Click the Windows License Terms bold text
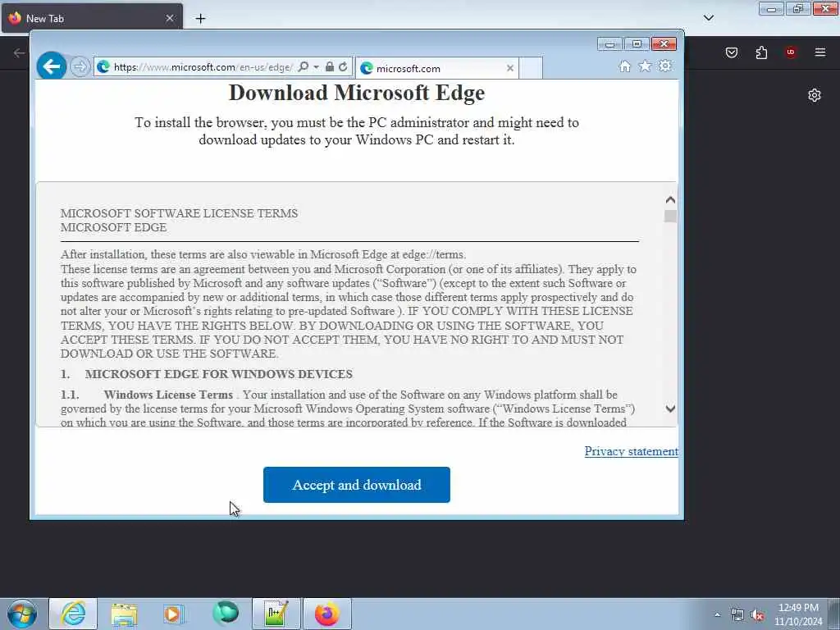The image size is (840, 630). coord(168,395)
